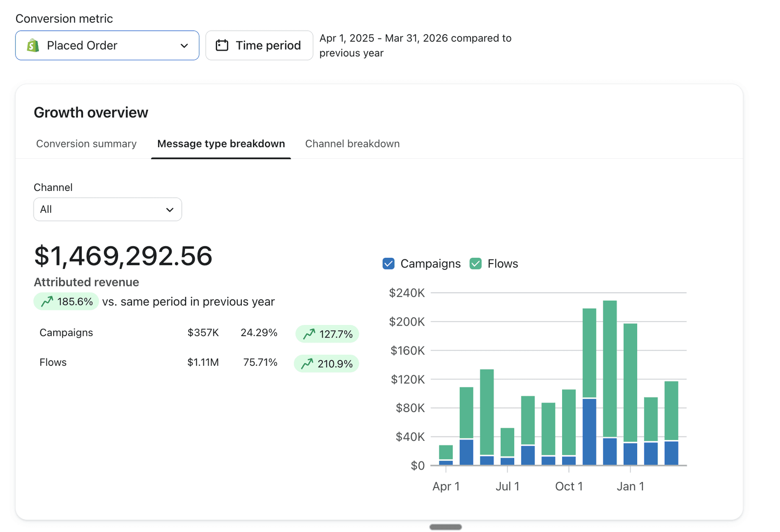Click the trend arrow icon beside 185.6%
This screenshot has width=780, height=532.
coord(47,302)
